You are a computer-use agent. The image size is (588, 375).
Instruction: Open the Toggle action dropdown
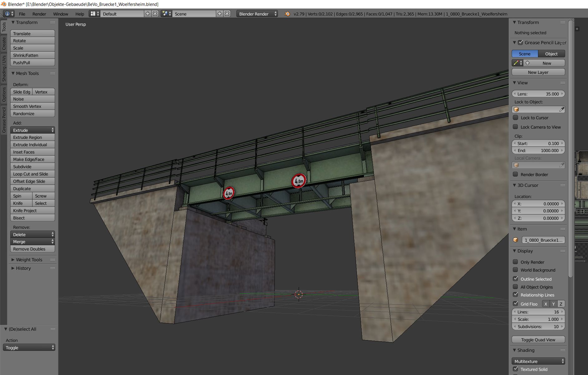coord(29,347)
